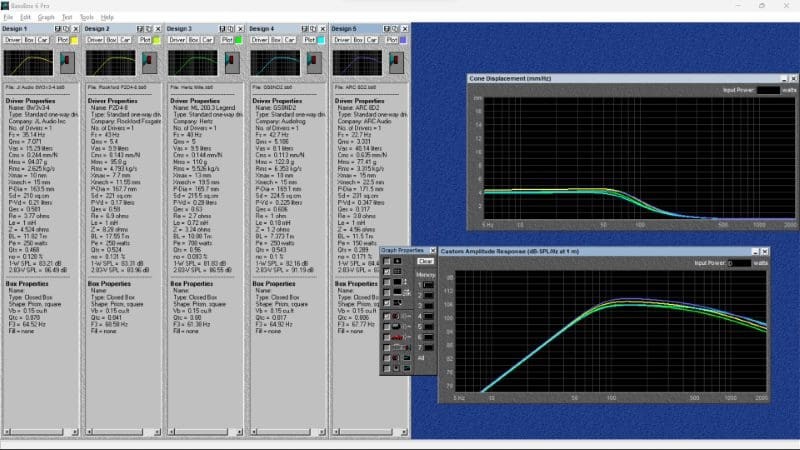Screen dimensions: 800x450
Task: Select memory slot 7 in Graph Properties
Action: pos(429,347)
